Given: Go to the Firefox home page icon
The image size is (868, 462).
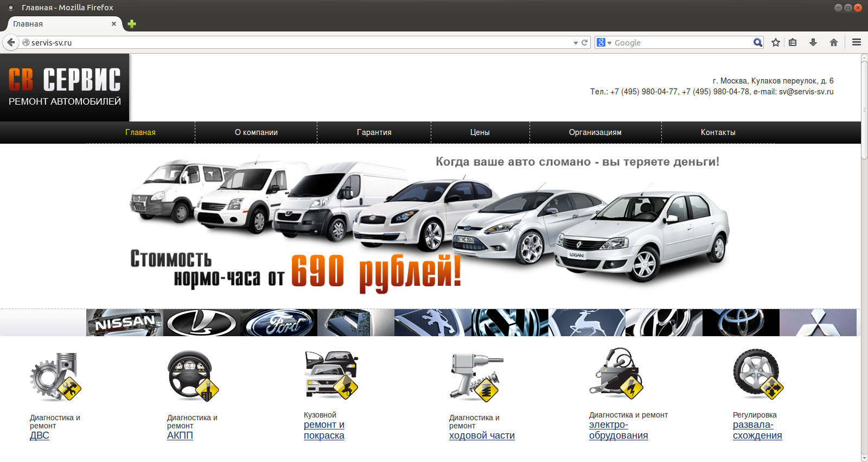Looking at the screenshot, I should click(834, 42).
